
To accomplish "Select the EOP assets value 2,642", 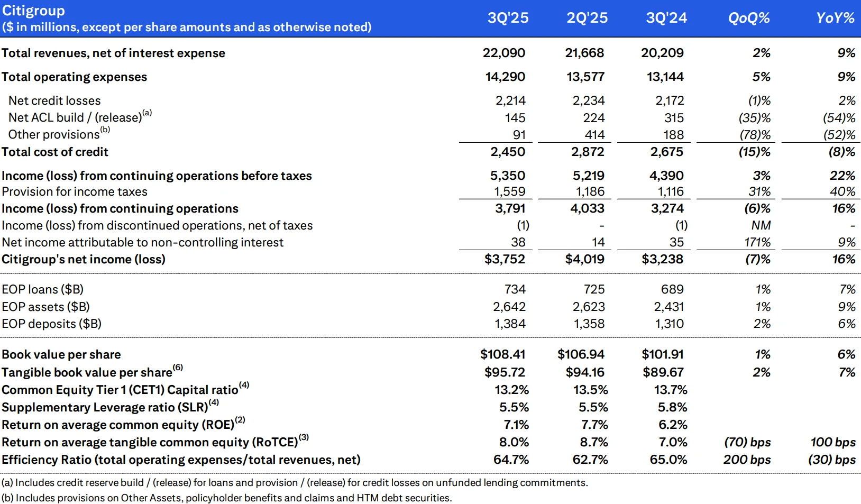I will [x=509, y=307].
